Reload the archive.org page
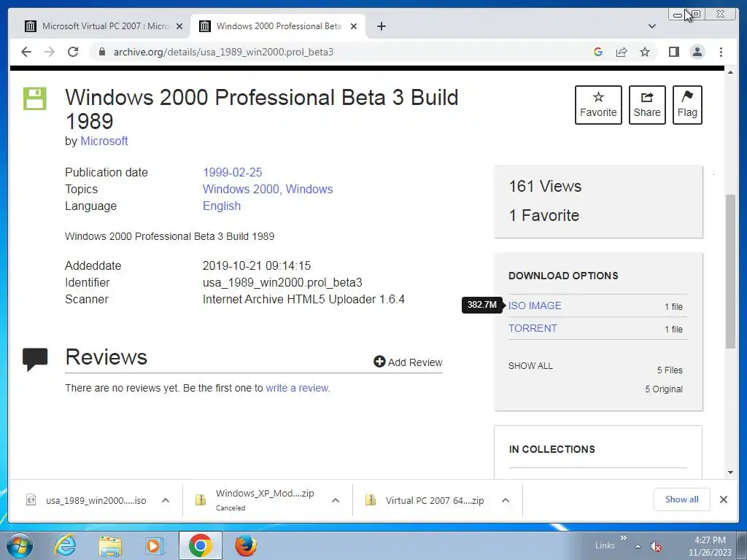The image size is (747, 560). [73, 52]
